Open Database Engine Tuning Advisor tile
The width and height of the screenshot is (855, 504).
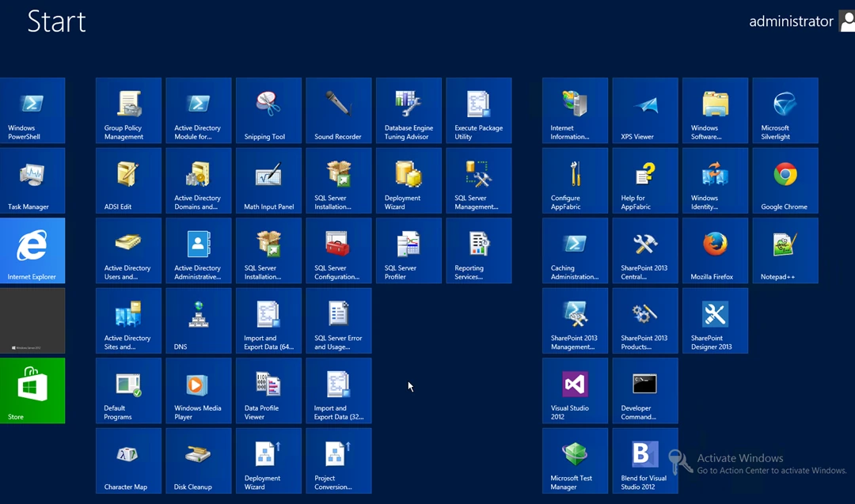pyautogui.click(x=409, y=111)
